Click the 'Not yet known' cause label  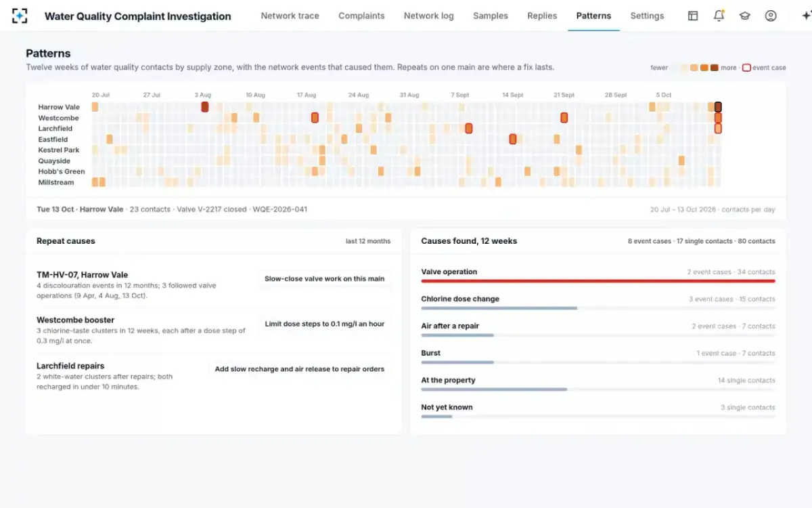pos(447,407)
